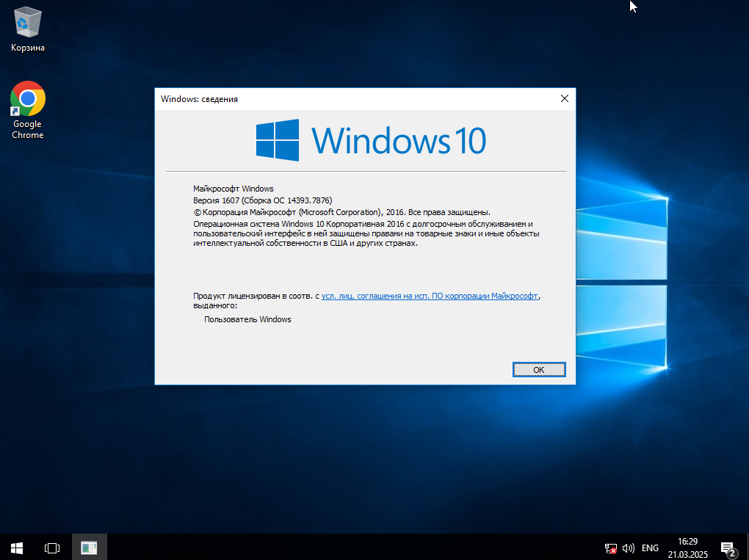Click the "Пользователь Windows" licensee text

pyautogui.click(x=247, y=319)
